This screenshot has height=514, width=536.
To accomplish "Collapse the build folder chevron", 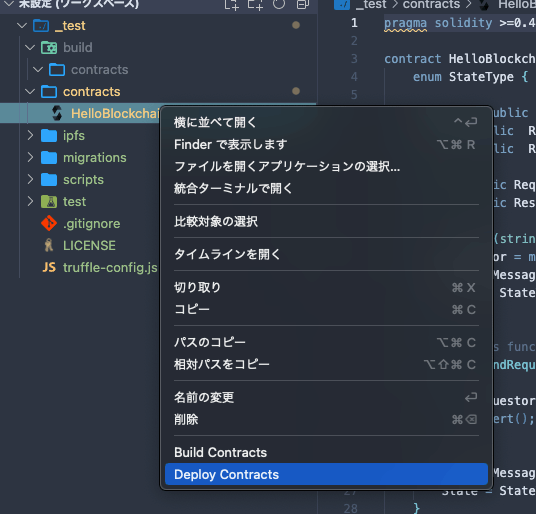I will point(30,48).
